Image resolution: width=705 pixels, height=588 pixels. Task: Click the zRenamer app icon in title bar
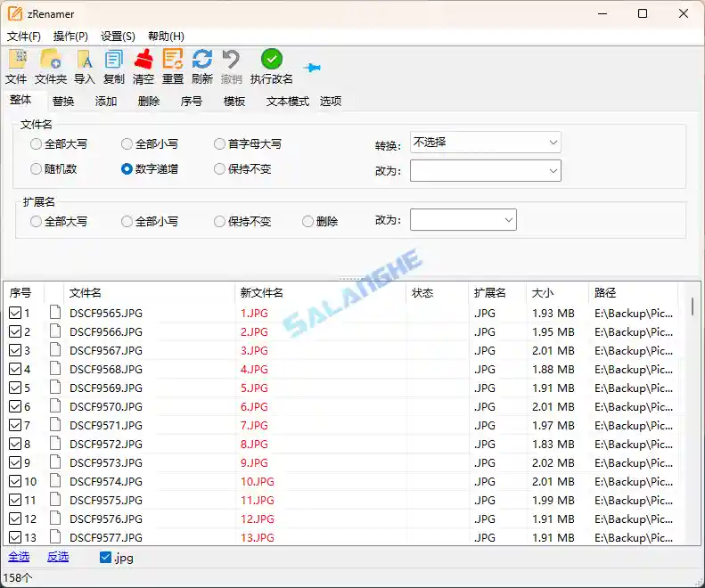(x=15, y=13)
